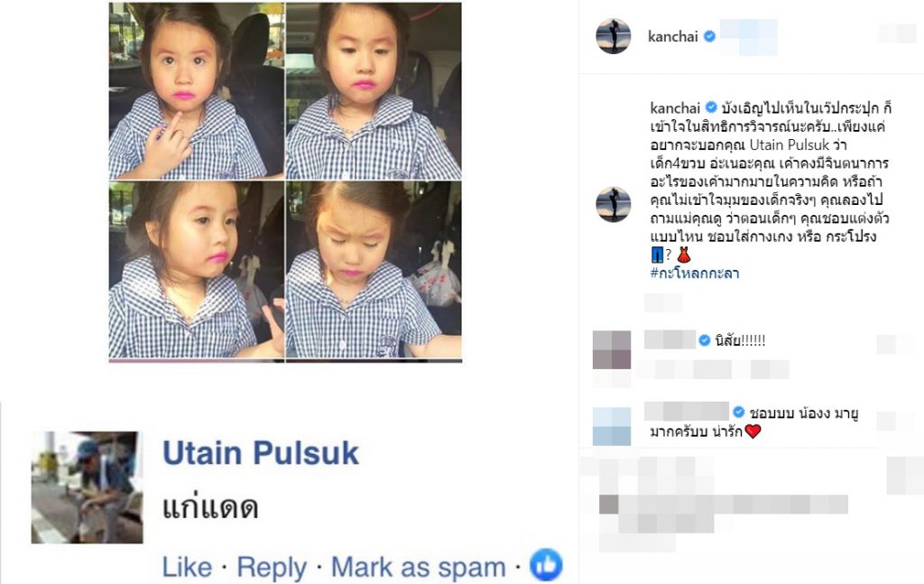
Task: Open the #กะโหลกกะลา hashtag link
Action: [x=694, y=273]
